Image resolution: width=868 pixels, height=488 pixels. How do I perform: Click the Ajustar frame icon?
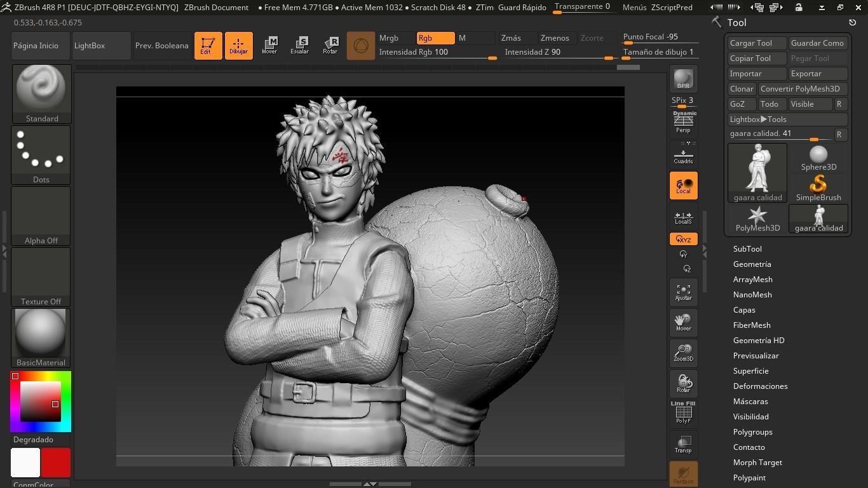[683, 292]
